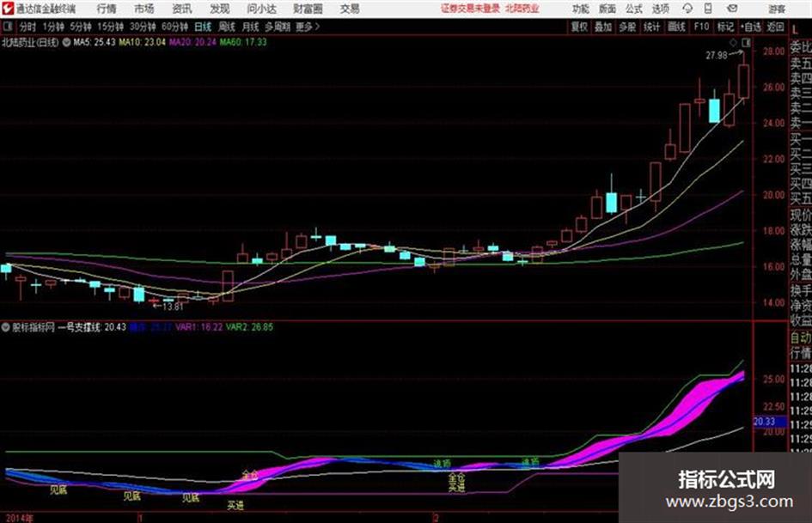Open the mail envelope icon
This screenshot has width=812, height=523.
(732, 9)
